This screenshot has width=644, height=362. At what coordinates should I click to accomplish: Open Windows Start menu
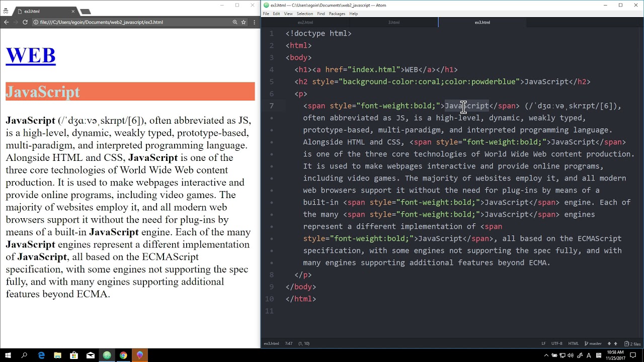coord(8,355)
